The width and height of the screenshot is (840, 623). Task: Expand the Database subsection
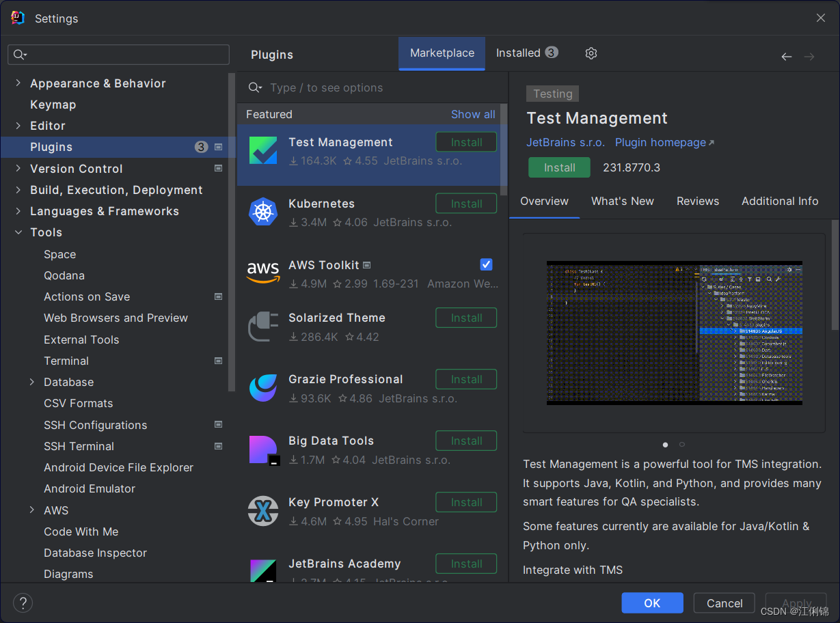[31, 382]
